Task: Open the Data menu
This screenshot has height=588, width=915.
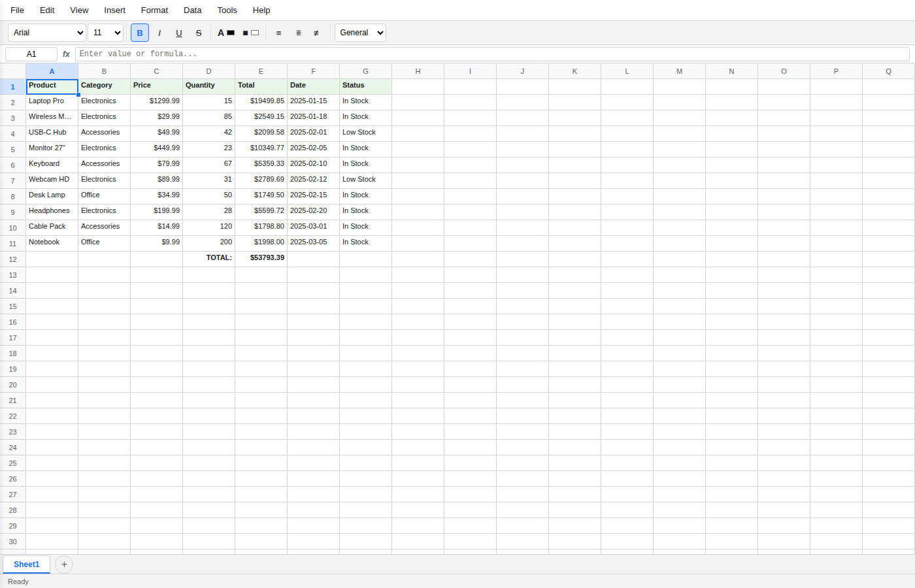Action: (x=193, y=10)
